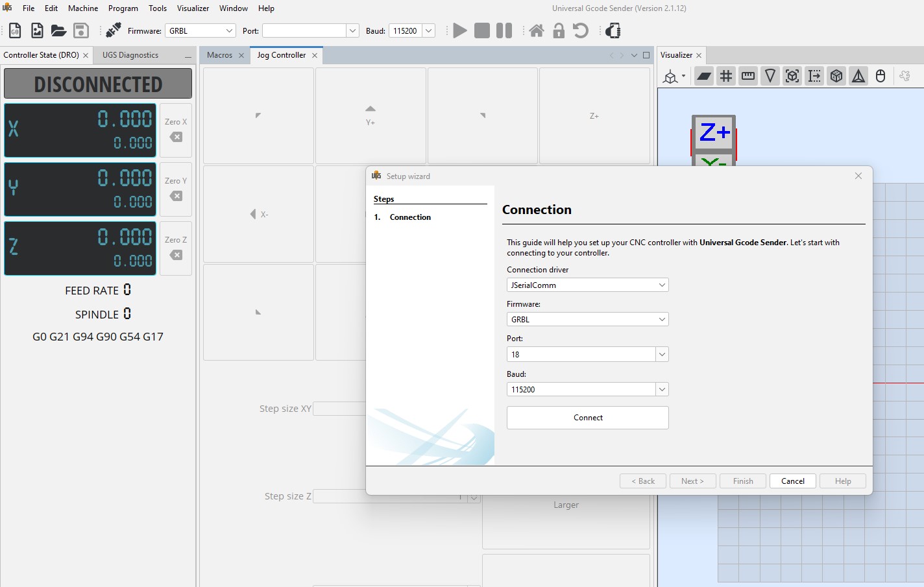The height and width of the screenshot is (587, 924).
Task: Minimize the Controller State panel group
Action: (188, 57)
